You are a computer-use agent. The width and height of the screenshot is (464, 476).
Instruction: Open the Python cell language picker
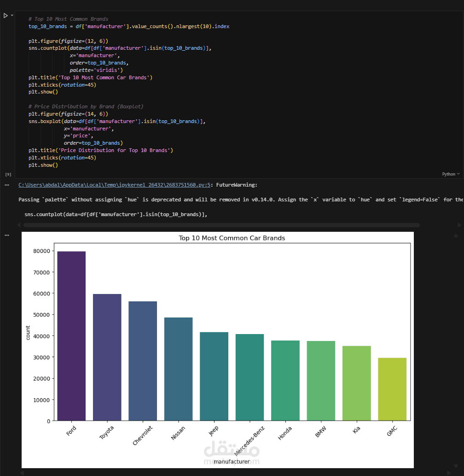tap(451, 174)
